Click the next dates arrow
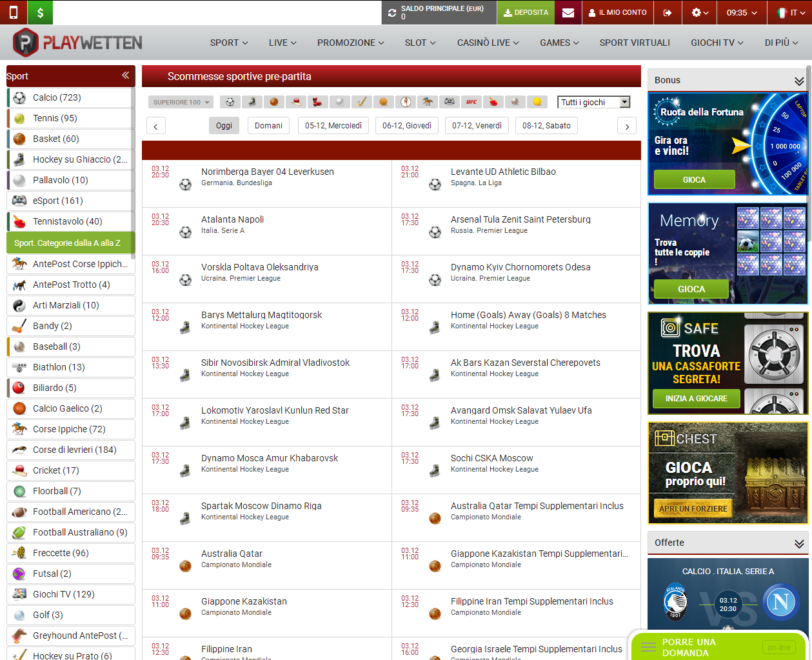 pyautogui.click(x=627, y=126)
